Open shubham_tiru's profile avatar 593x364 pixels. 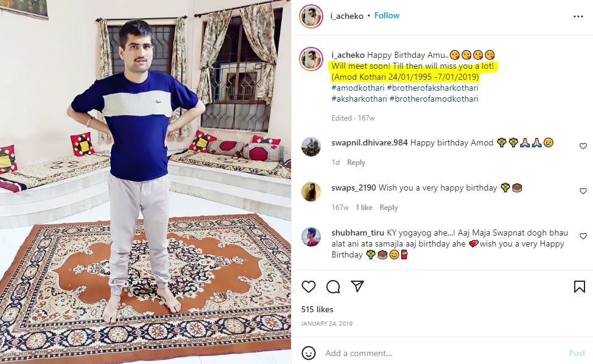[311, 237]
